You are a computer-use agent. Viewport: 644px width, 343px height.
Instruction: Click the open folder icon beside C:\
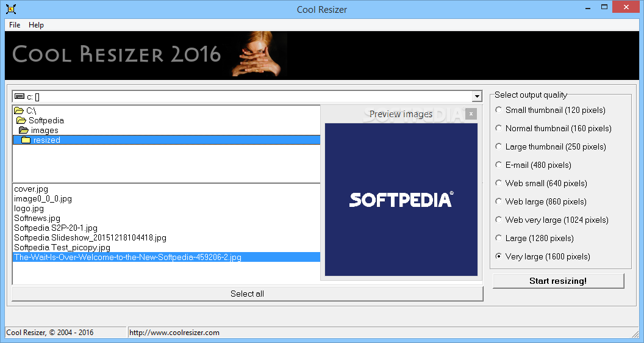click(x=19, y=110)
